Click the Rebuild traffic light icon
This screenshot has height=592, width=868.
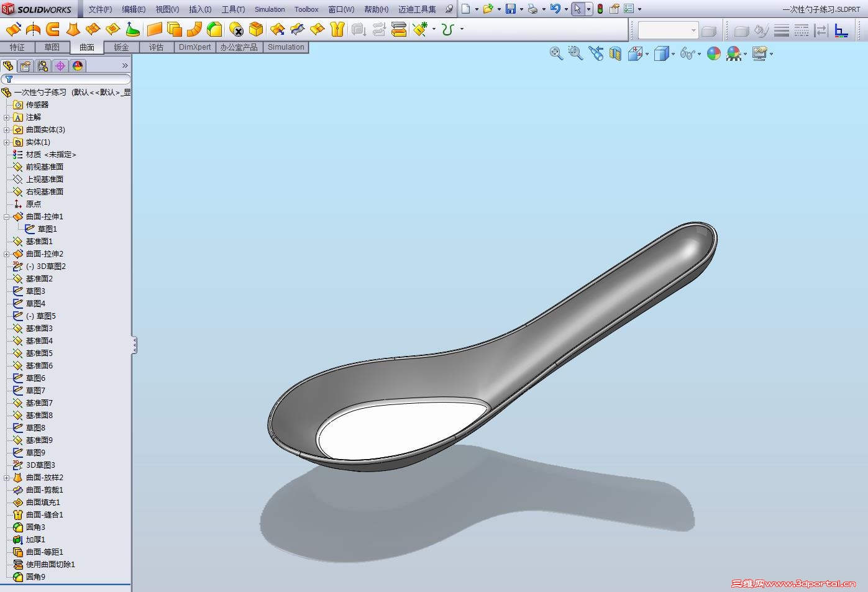[x=600, y=9]
